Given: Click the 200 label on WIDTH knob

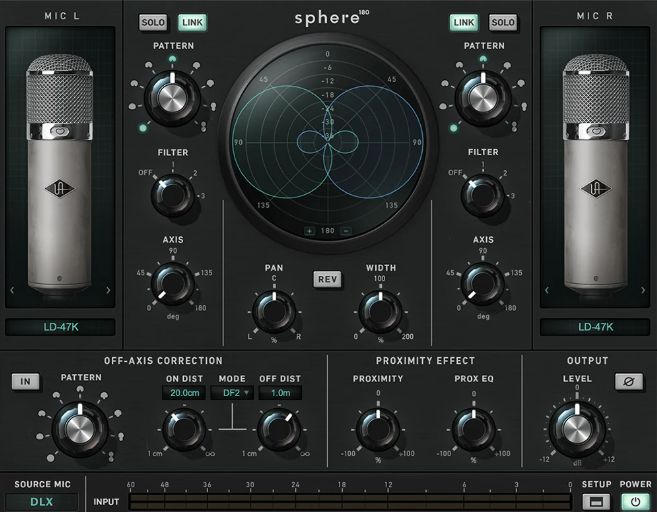Looking at the screenshot, I should click(408, 336).
